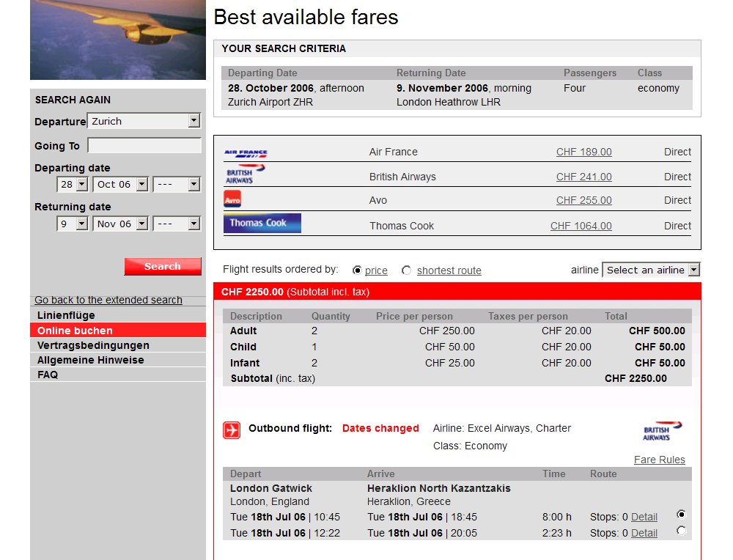Click the red Avro airline logo
This screenshot has width=733, height=560.
point(232,199)
